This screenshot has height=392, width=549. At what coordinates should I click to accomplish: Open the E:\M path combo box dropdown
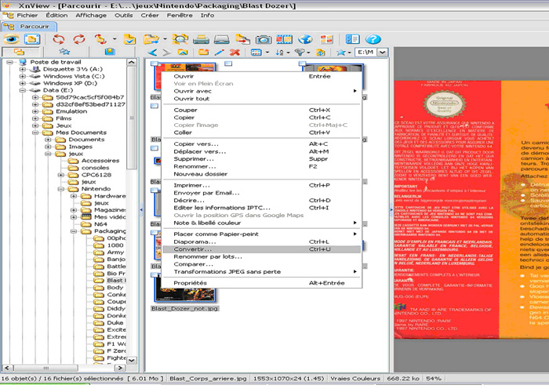(383, 53)
